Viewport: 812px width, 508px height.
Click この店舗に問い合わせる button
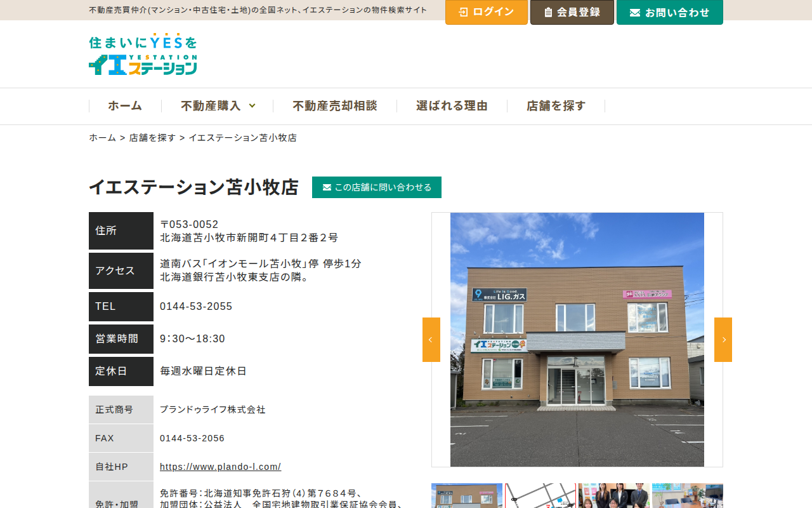click(x=377, y=187)
